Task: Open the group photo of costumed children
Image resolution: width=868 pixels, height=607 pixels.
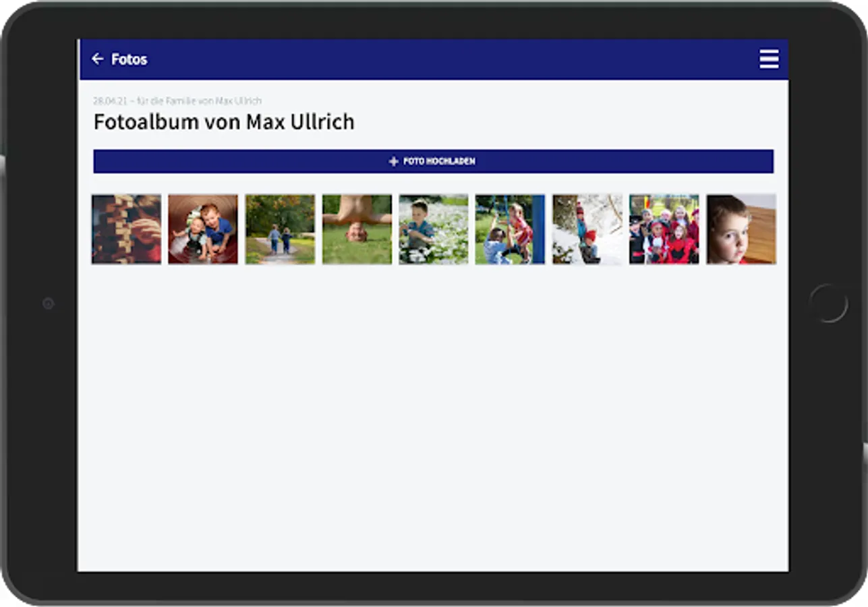Action: tap(664, 229)
